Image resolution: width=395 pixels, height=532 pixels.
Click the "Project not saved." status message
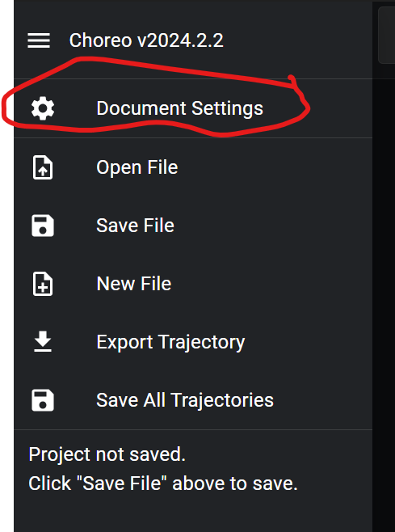tap(107, 454)
